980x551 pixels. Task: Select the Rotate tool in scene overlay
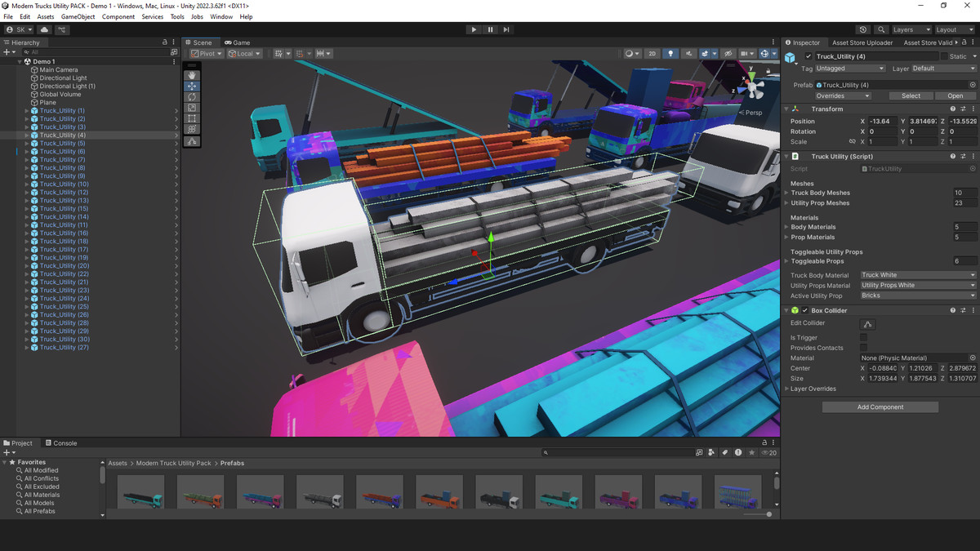point(192,96)
